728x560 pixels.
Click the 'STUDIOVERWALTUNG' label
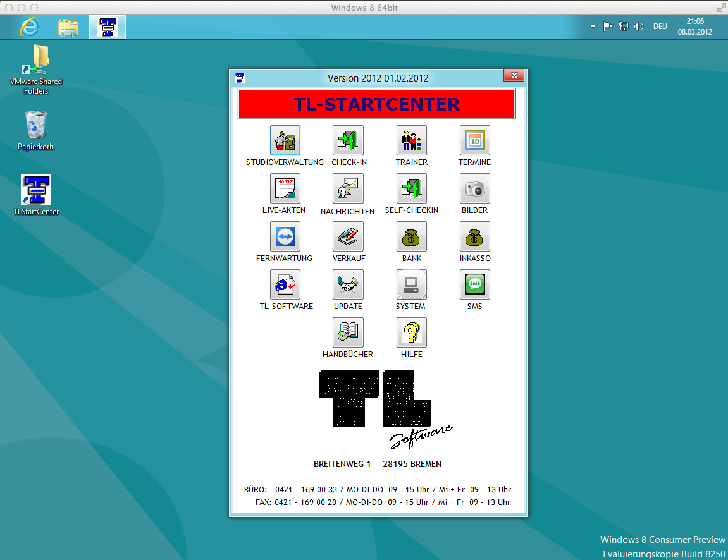coord(285,162)
